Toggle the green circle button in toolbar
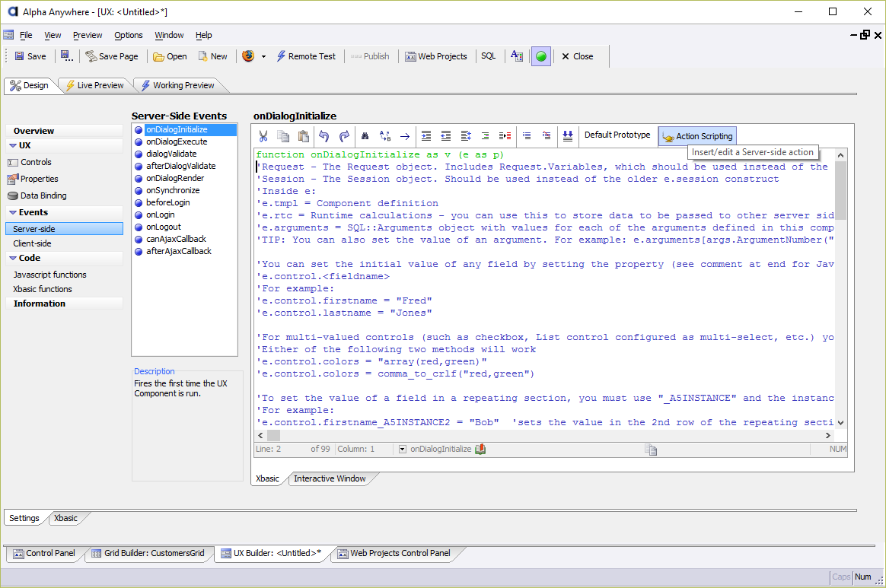This screenshot has height=588, width=886. pos(540,56)
